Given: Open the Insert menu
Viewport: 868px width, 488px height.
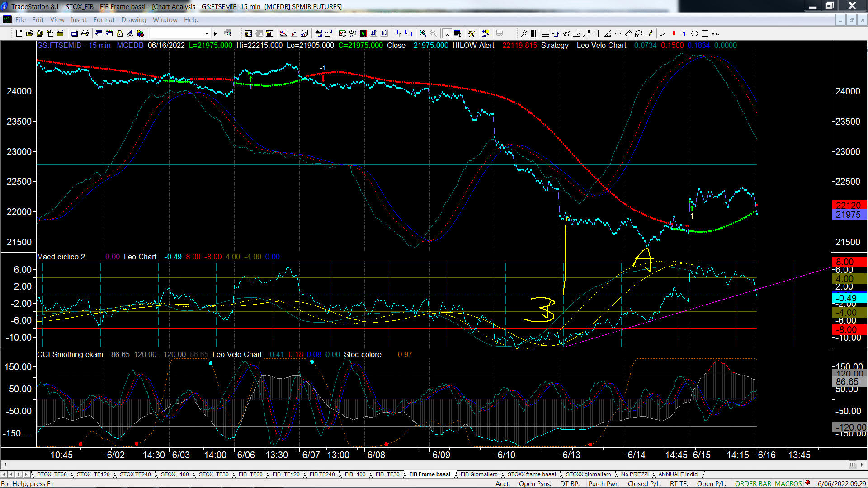Looking at the screenshot, I should tap(79, 20).
